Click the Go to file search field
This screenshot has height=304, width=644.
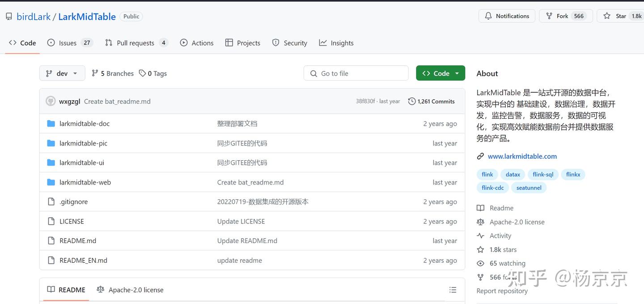click(356, 73)
